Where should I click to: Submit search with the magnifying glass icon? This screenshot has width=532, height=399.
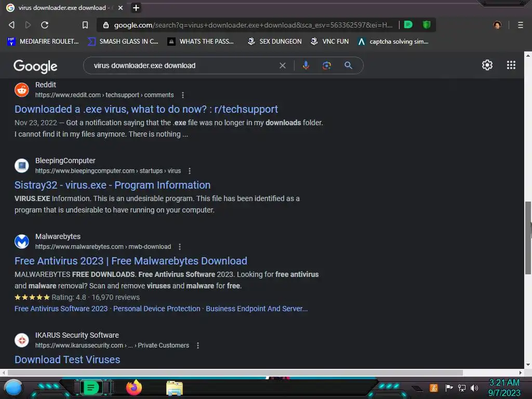tap(348, 65)
